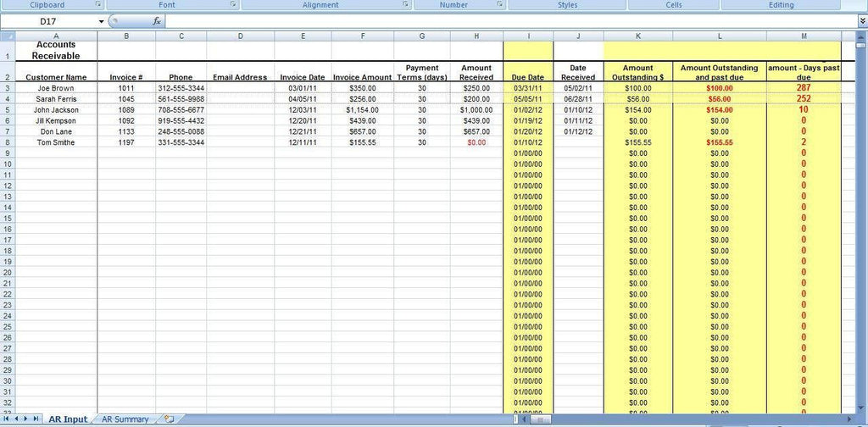Click the 287 days past due cell
Screen dimensions: 868x427
pos(803,88)
